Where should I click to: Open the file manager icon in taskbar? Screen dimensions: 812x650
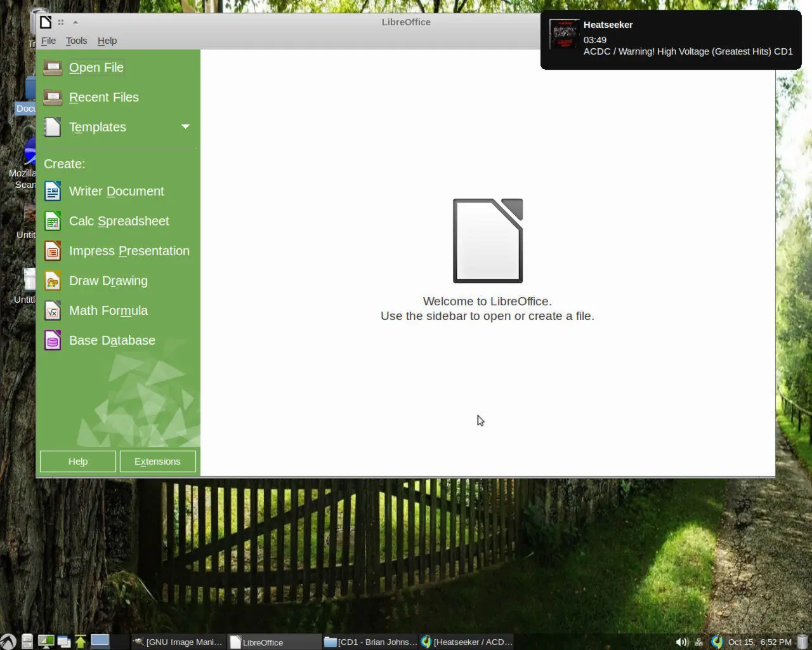coord(27,642)
